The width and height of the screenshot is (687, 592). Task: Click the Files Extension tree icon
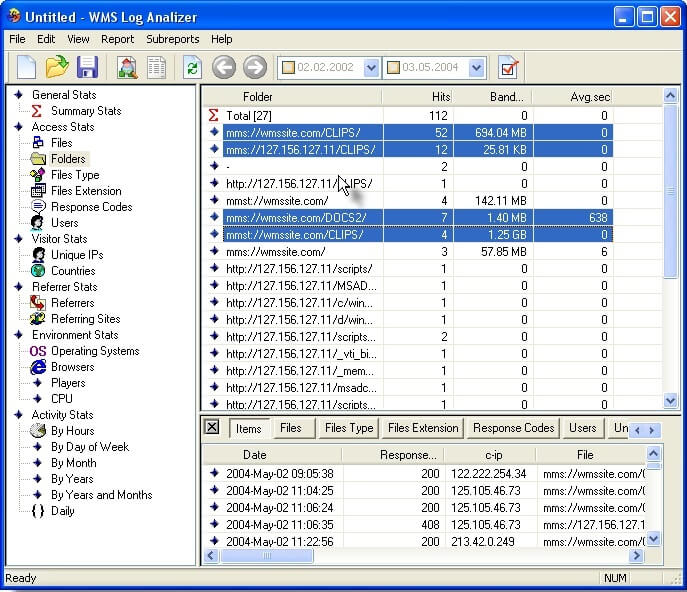[38, 191]
